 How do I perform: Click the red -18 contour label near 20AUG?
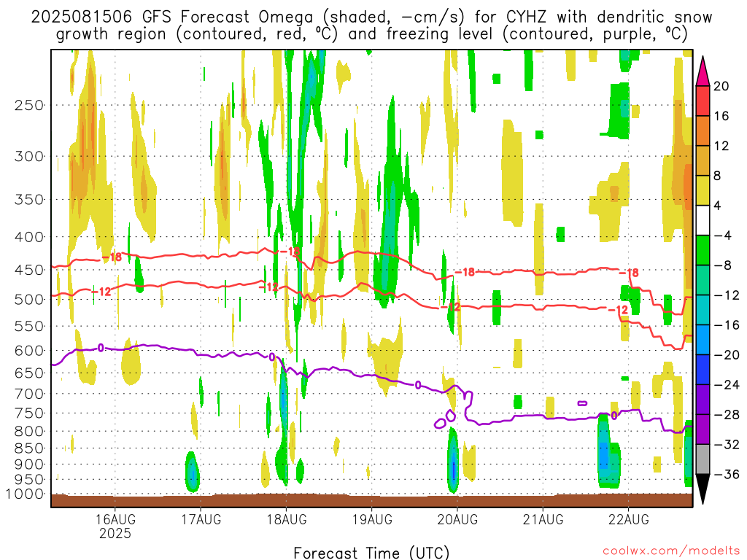465,272
